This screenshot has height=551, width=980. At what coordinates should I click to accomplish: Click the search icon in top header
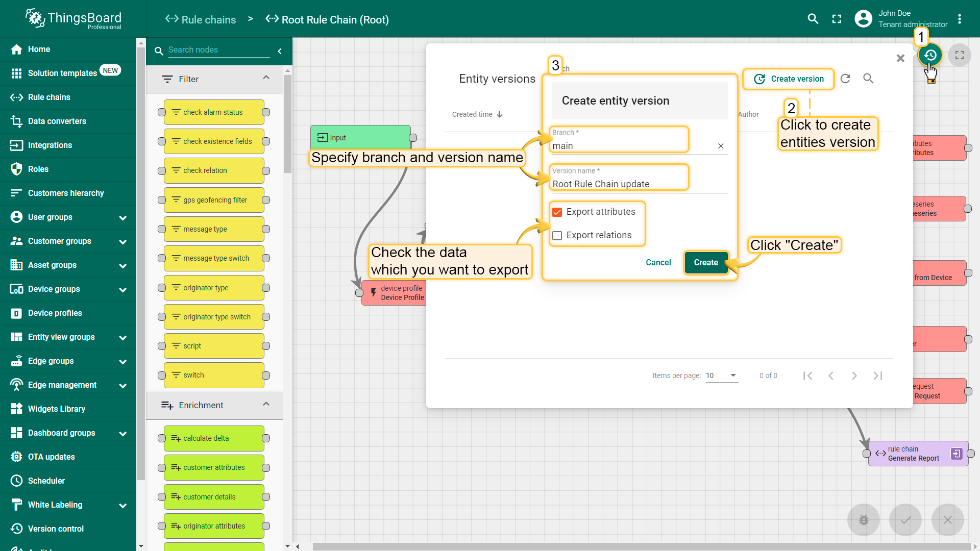coord(813,19)
